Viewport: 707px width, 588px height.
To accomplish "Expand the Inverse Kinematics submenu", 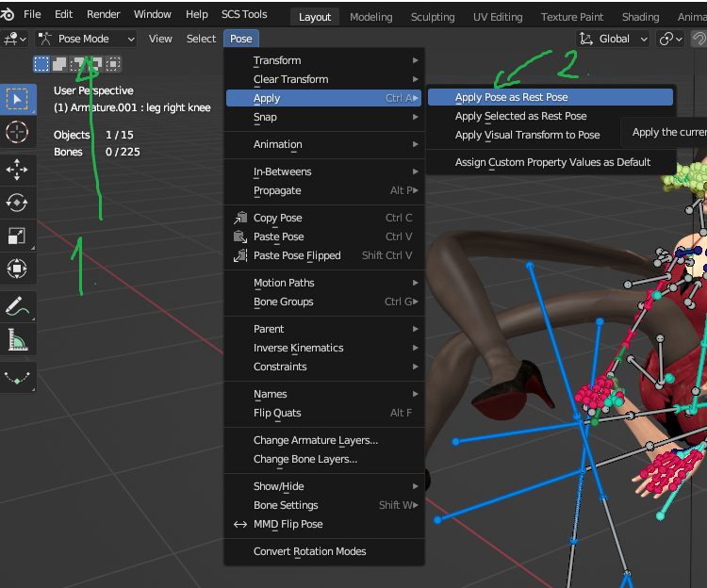I will 323,348.
